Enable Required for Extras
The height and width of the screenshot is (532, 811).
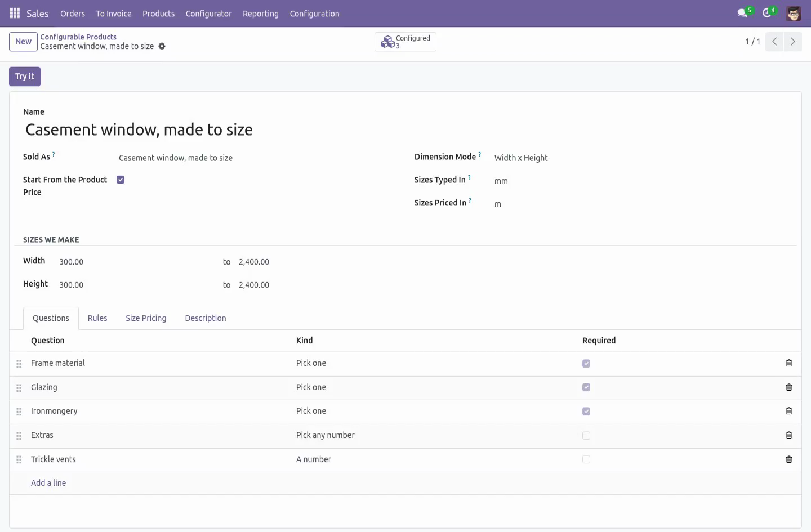586,436
